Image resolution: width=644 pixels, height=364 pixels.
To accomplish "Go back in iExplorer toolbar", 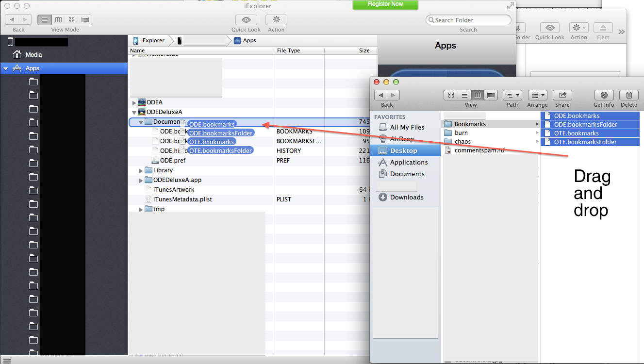I will [x=12, y=20].
